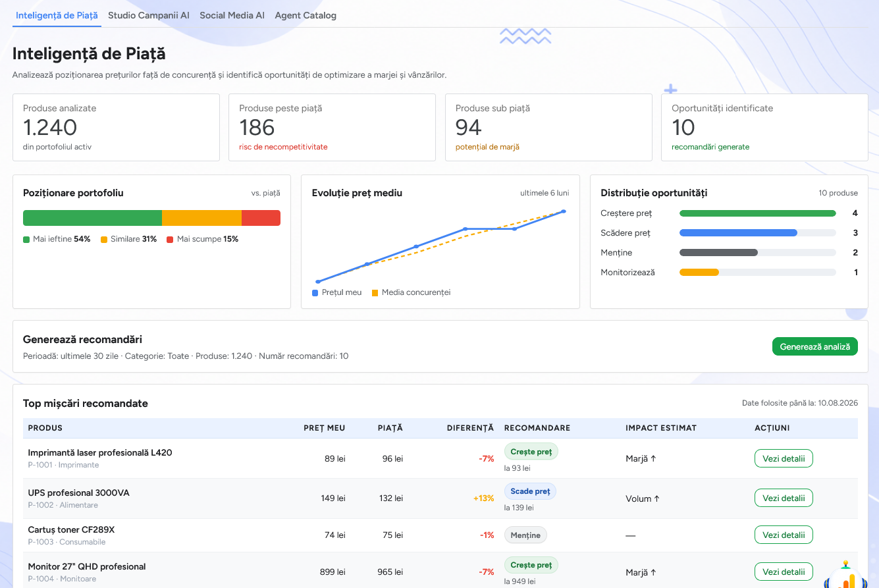This screenshot has height=588, width=879.
Task: Go to the Social Media AI tab
Action: (232, 15)
